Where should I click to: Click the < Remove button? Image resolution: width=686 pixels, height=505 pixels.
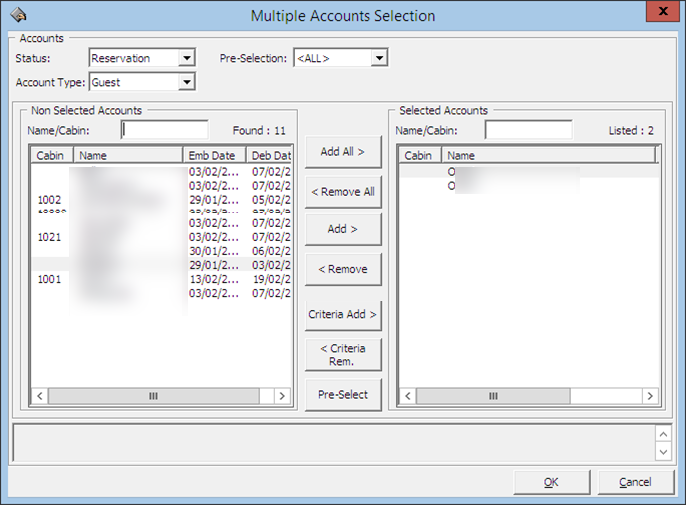point(343,269)
